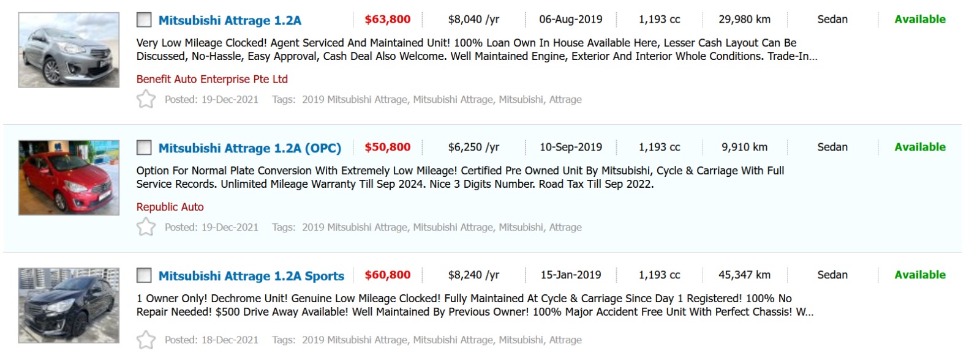
Task: Tick checkbox for Attrage 1.2A (OPC)
Action: tap(144, 148)
